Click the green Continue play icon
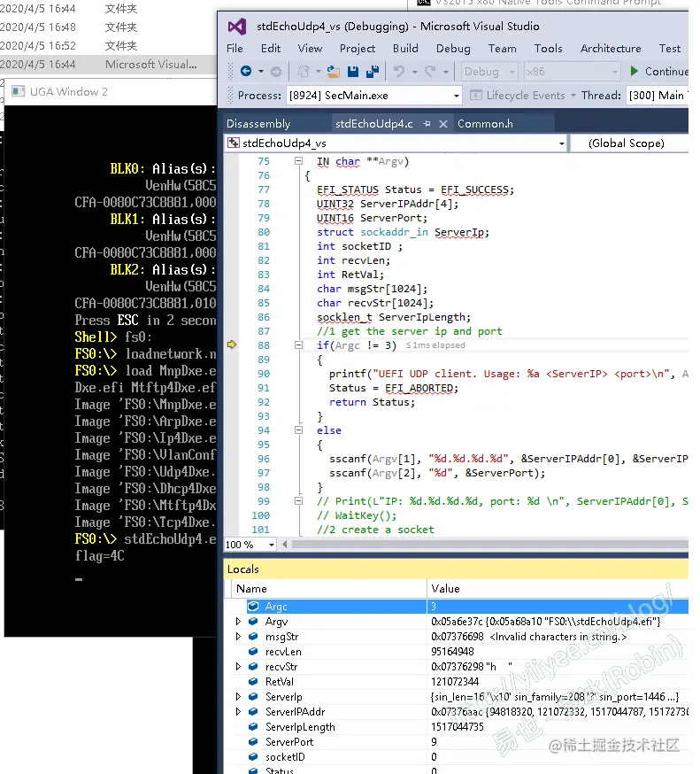 click(635, 71)
